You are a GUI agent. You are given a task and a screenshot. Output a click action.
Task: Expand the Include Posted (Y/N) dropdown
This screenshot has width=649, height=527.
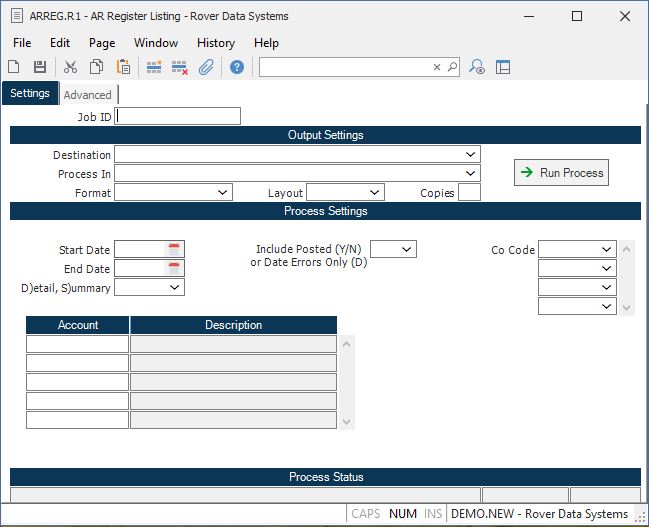pos(406,249)
